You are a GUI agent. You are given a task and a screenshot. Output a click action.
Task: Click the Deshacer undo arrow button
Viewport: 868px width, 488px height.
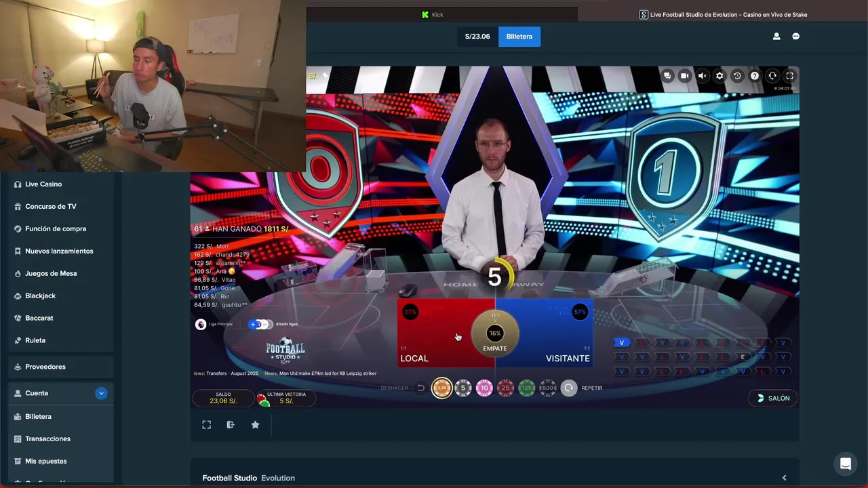pos(420,388)
